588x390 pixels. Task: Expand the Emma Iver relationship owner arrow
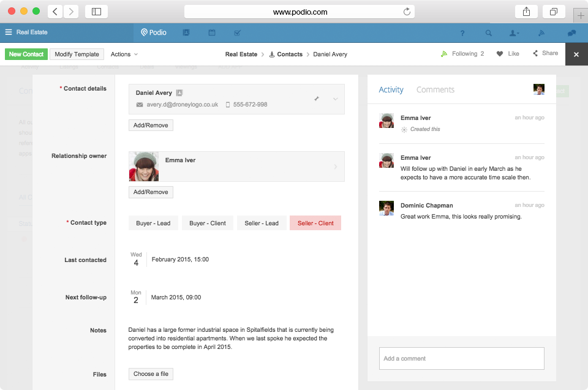[x=335, y=167]
